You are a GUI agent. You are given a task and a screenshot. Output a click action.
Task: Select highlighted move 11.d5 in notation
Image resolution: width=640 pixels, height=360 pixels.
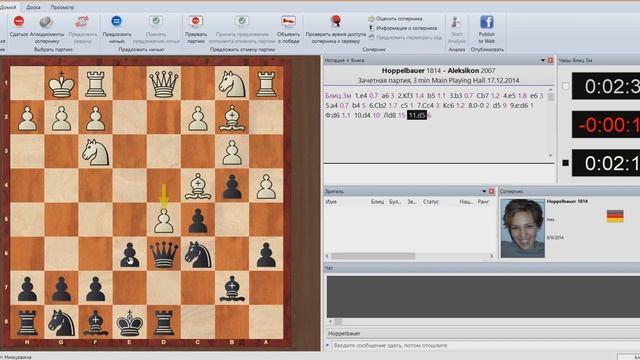coord(417,116)
